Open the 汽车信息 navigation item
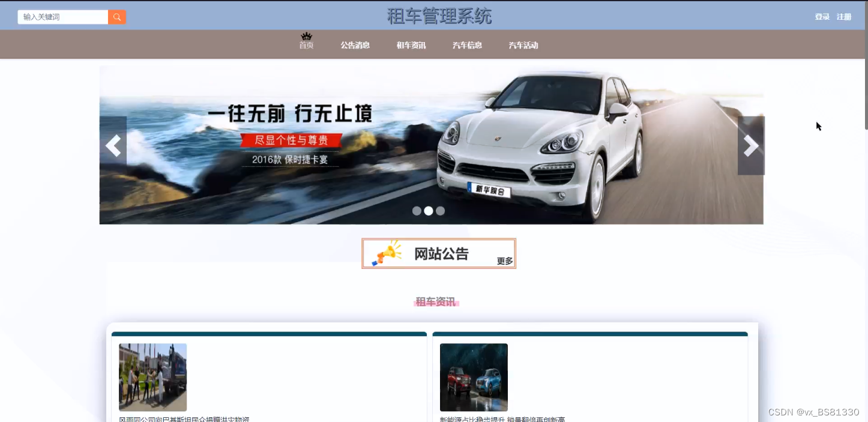868x422 pixels. tap(467, 45)
